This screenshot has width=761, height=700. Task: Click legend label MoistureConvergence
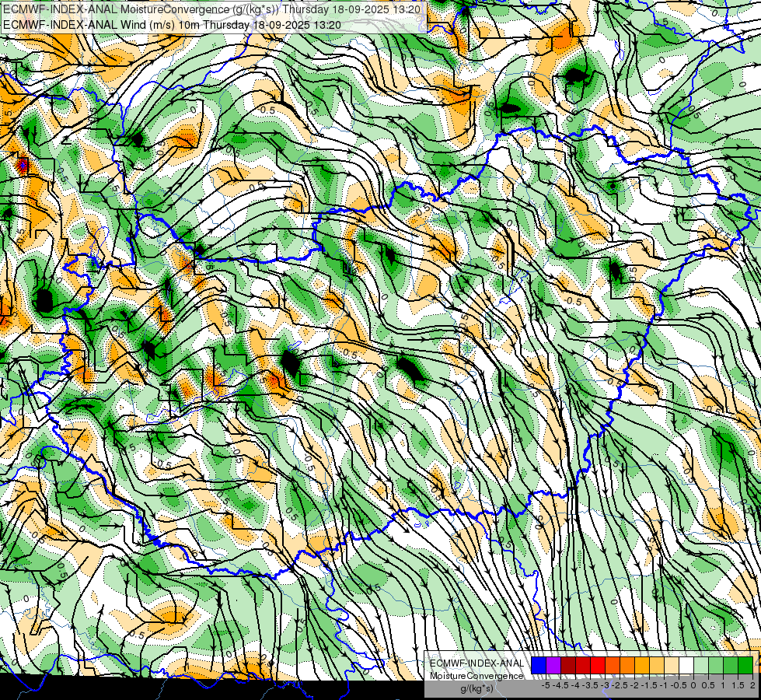[x=476, y=676]
